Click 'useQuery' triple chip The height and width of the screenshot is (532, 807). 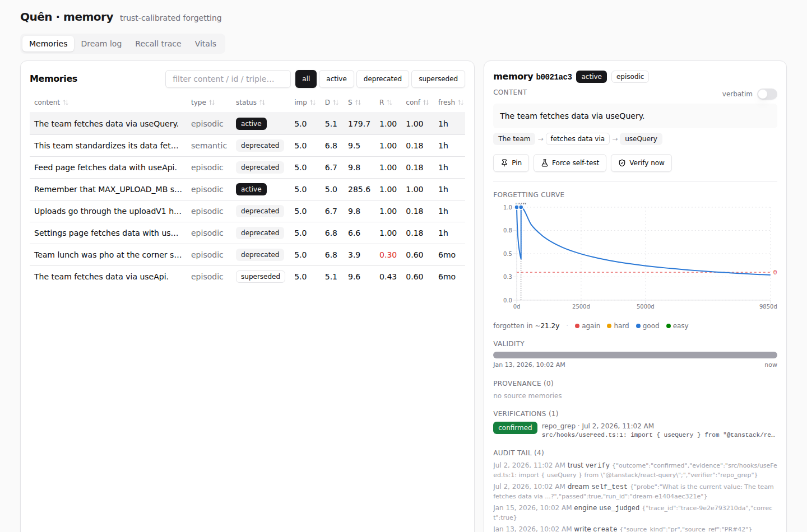tap(641, 139)
